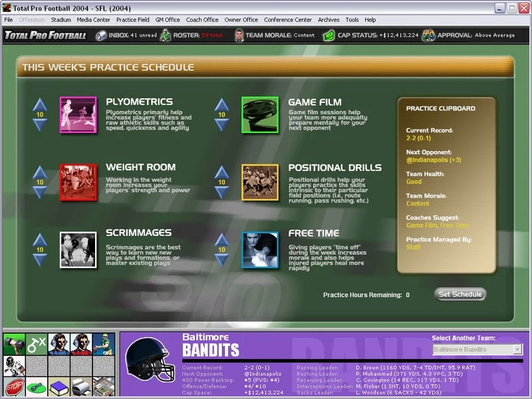Click the red stop sign icon
The width and height of the screenshot is (532, 399).
pos(15,386)
